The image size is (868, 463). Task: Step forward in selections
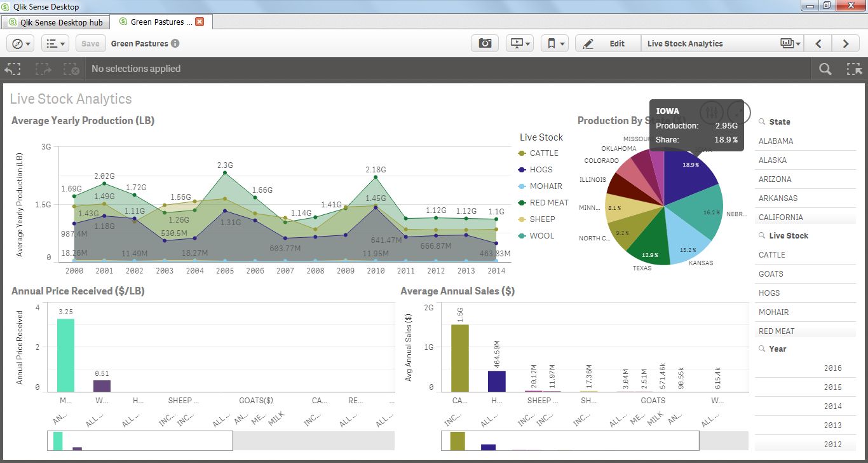[x=43, y=69]
